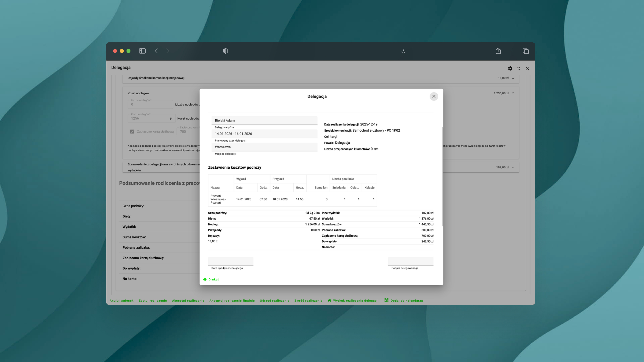Click the browser share icon
The image size is (644, 362).
(498, 51)
